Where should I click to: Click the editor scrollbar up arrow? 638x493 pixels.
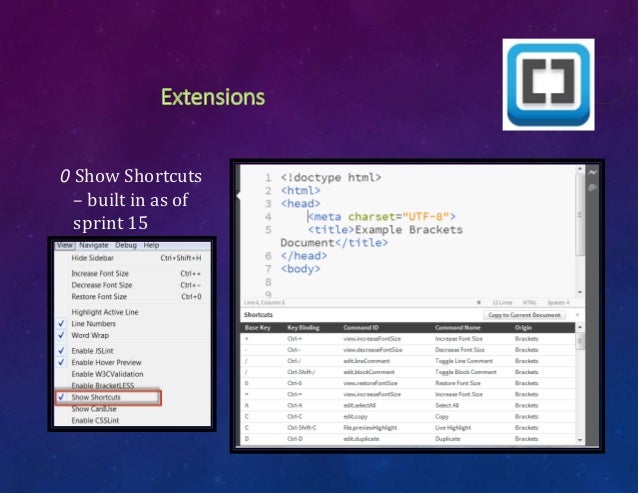tap(580, 168)
